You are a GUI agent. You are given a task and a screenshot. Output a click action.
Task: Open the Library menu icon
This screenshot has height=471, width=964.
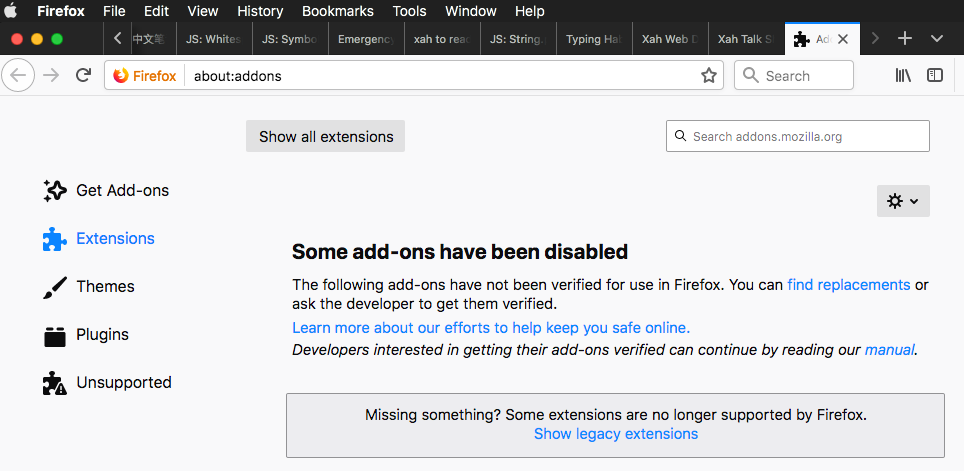click(x=903, y=76)
